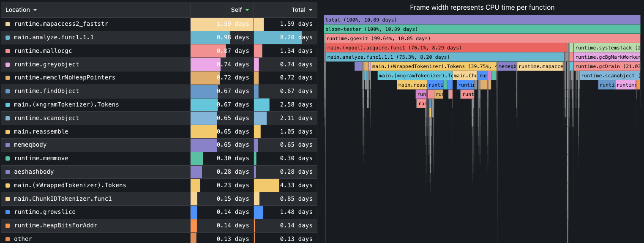This screenshot has width=644, height=243.
Task: Click the 0.15 days Self value
Action: (x=233, y=199)
